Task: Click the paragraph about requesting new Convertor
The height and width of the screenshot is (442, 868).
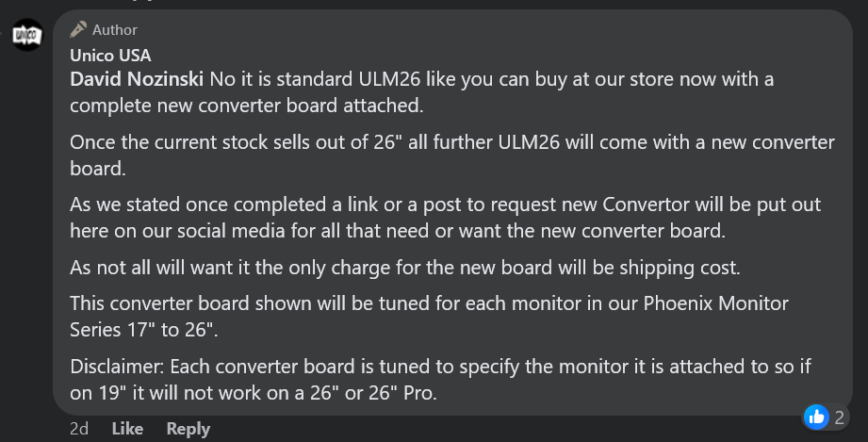Action: pos(445,218)
